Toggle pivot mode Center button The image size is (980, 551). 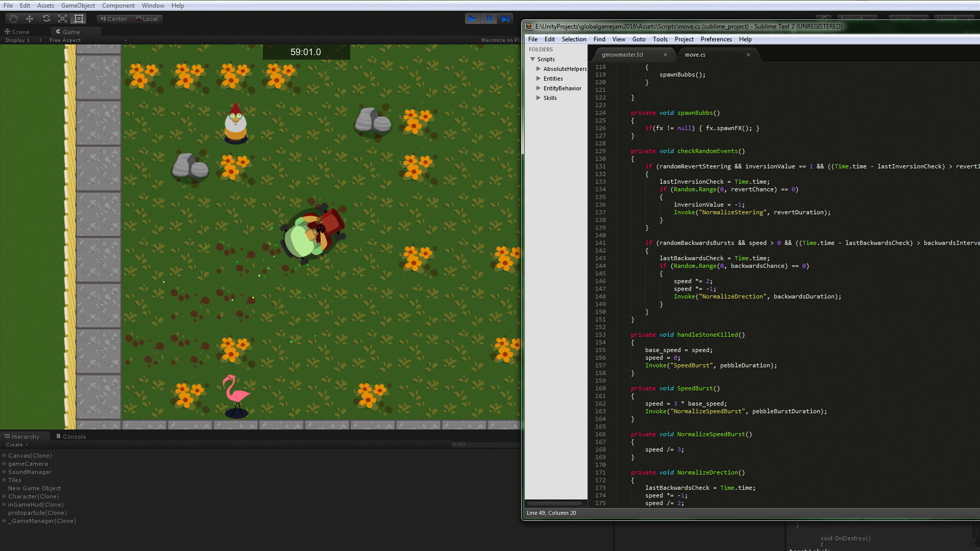(114, 19)
